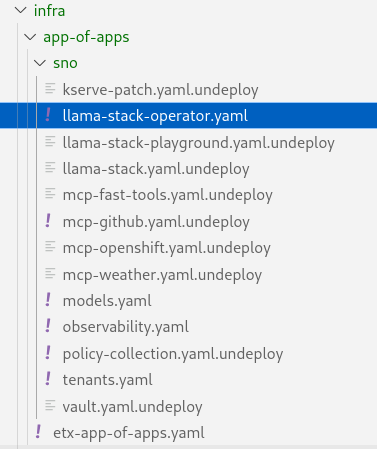Open tenants.yaml file
The width and height of the screenshot is (377, 449).
point(108,380)
